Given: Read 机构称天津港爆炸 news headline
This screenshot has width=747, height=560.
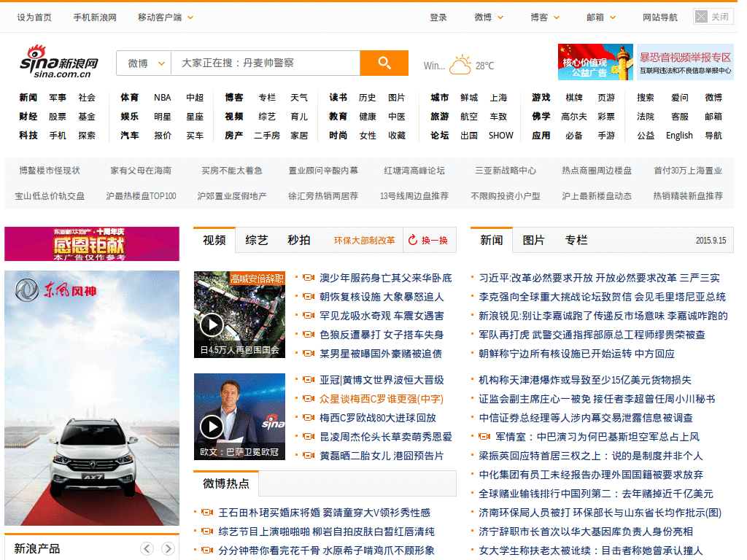Looking at the screenshot, I should coord(585,379).
